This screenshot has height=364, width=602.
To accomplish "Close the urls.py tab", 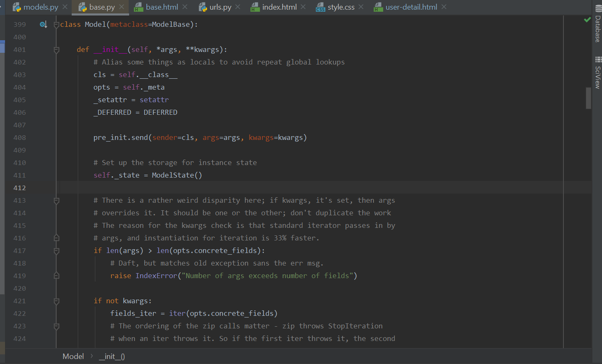I will [x=238, y=7].
